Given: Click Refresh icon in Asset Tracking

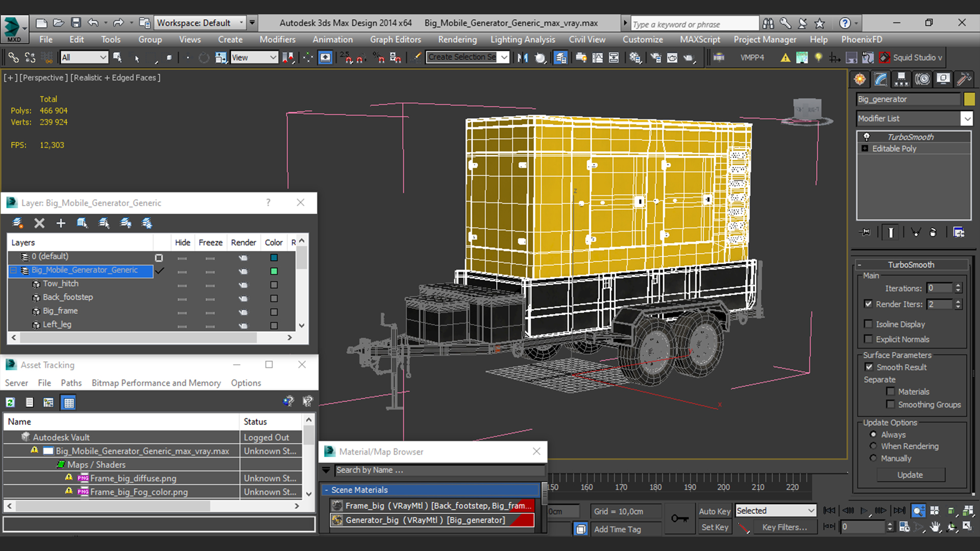Looking at the screenshot, I should click(x=10, y=403).
